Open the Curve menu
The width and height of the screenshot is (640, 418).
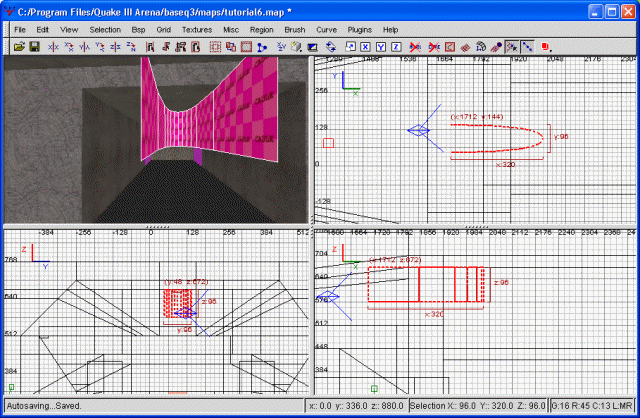coord(327,30)
